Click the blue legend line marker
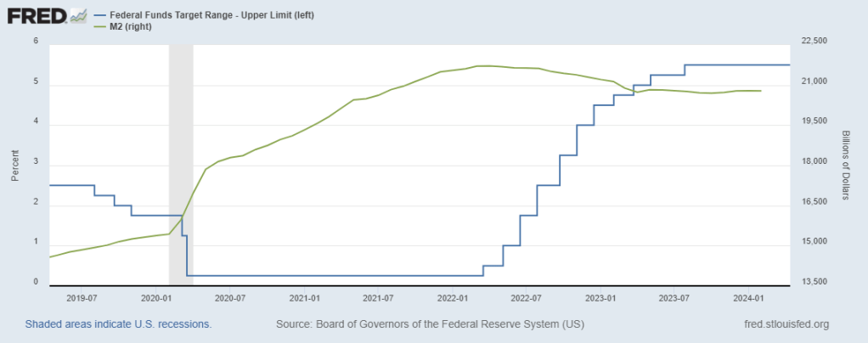The width and height of the screenshot is (868, 343). coord(101,15)
